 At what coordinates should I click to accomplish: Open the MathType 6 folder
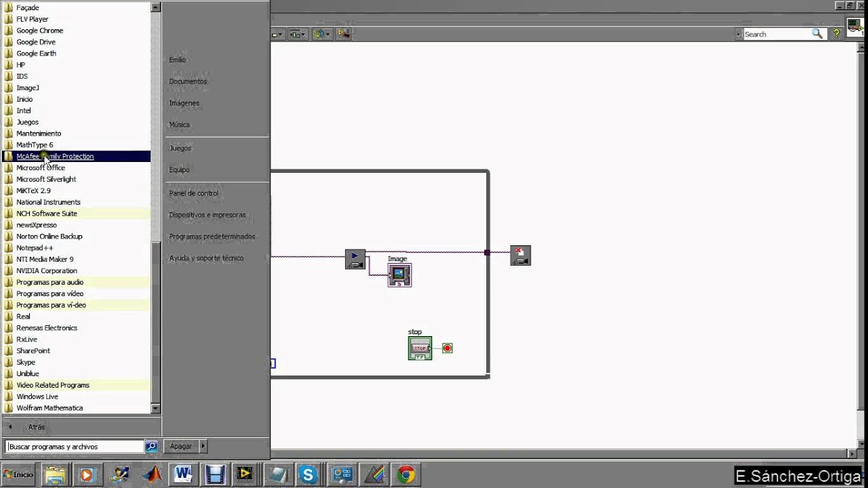tap(76, 145)
